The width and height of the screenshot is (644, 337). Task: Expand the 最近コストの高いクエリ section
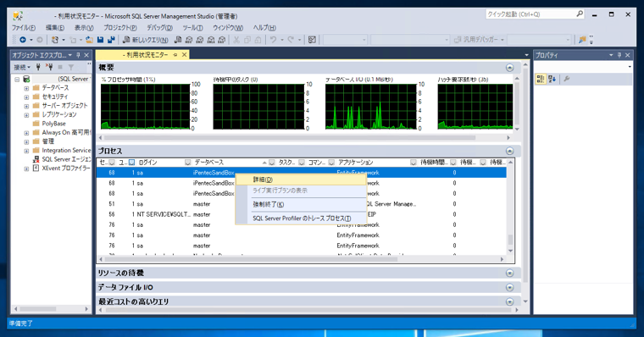tap(510, 301)
